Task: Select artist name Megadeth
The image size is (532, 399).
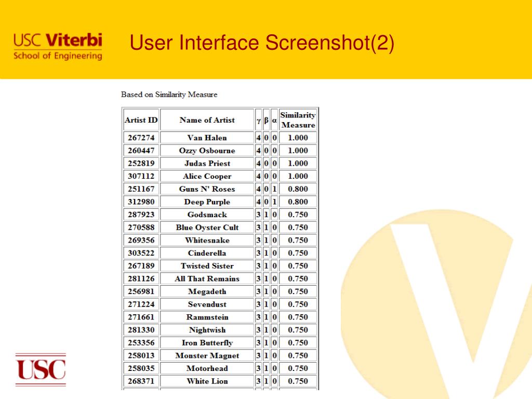Action: point(207,292)
